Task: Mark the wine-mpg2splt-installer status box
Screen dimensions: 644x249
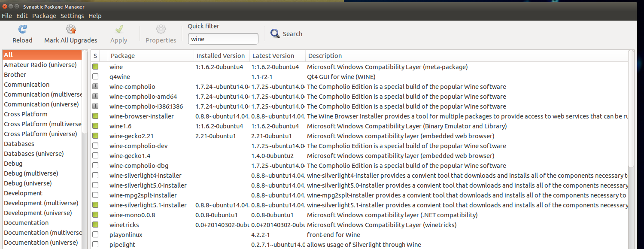Action: (x=95, y=195)
